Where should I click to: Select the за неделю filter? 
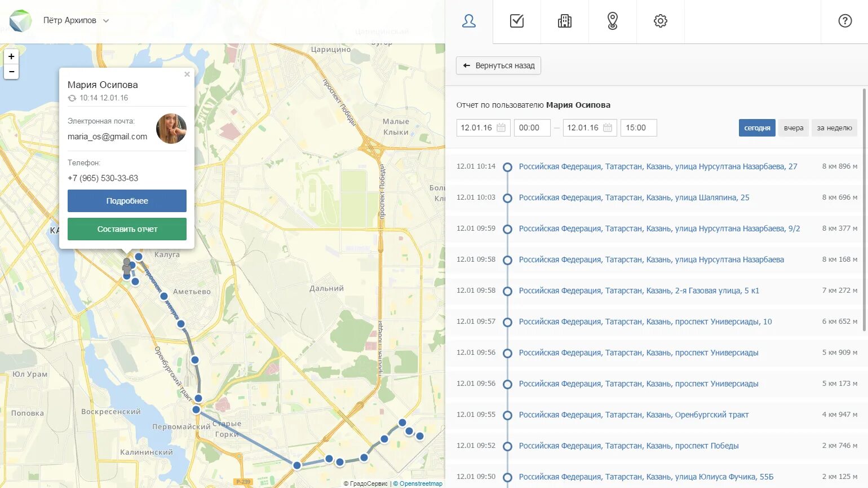(x=834, y=128)
